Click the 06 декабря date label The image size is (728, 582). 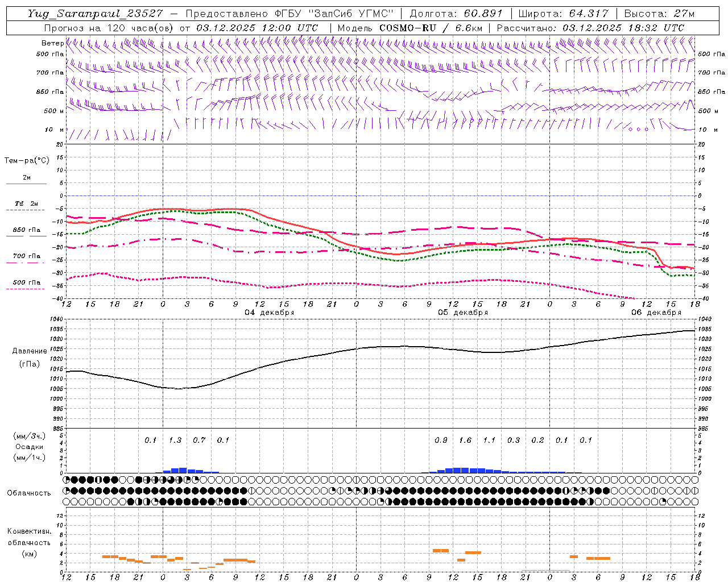(656, 313)
